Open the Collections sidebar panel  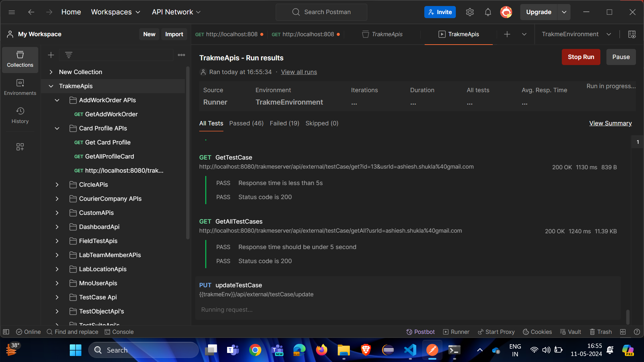pyautogui.click(x=20, y=60)
